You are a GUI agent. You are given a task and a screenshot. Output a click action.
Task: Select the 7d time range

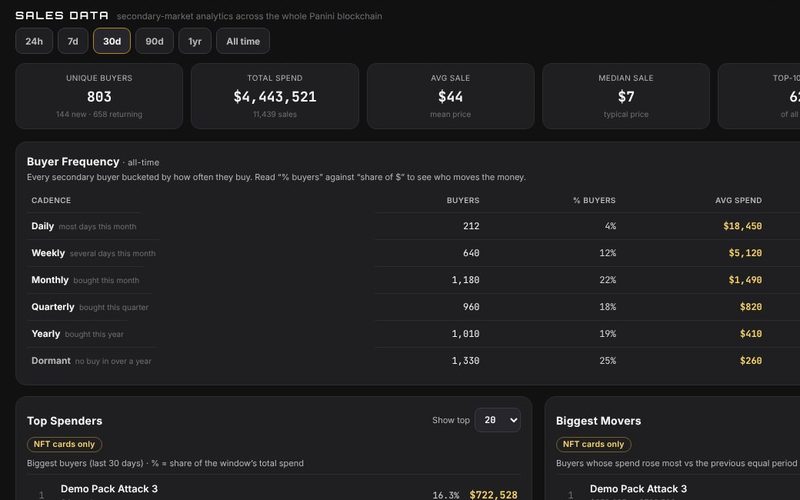click(73, 41)
